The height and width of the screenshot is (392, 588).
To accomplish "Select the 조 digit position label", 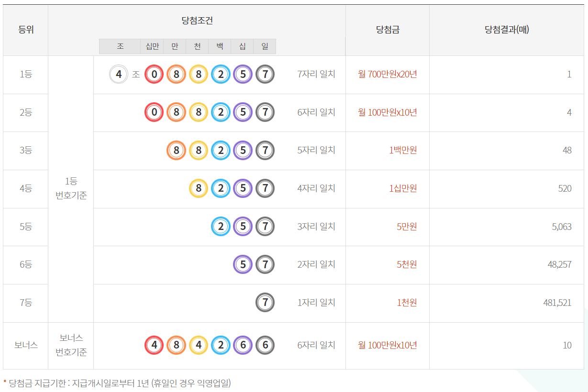I will point(120,46).
